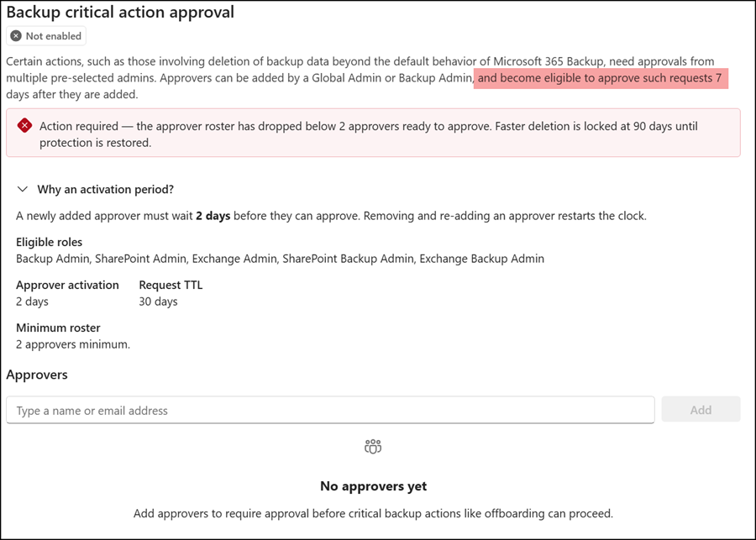Click the "2 days" approver activation value

tap(32, 301)
